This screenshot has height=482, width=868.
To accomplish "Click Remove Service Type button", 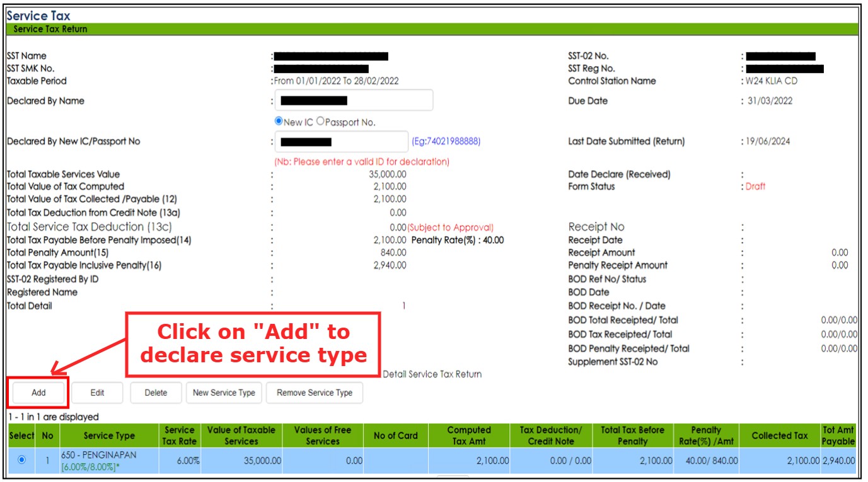I will pyautogui.click(x=314, y=393).
